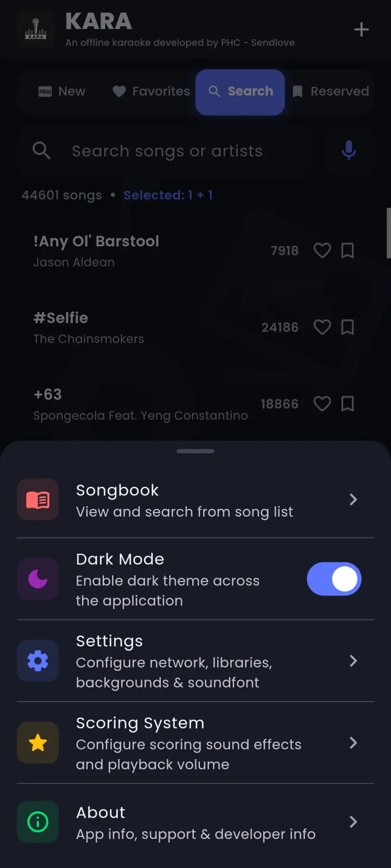Open Songbook via its chevron arrow

pos(353,500)
